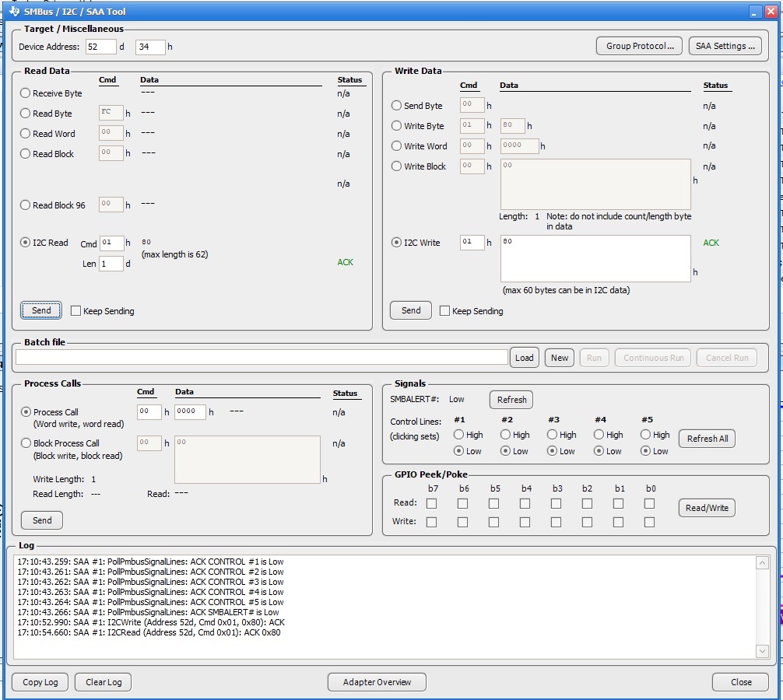Viewport: 783px width, 700px height.
Task: Open Adapter Overview
Action: [377, 682]
